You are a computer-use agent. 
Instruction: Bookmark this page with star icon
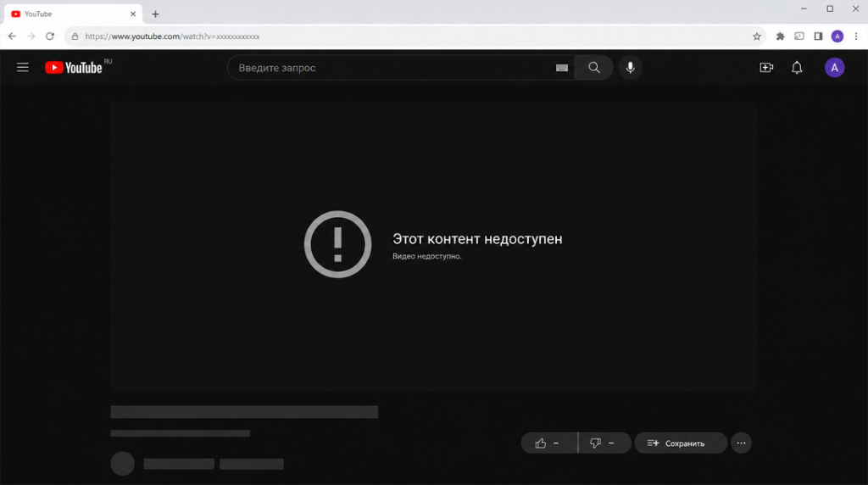[x=757, y=36]
